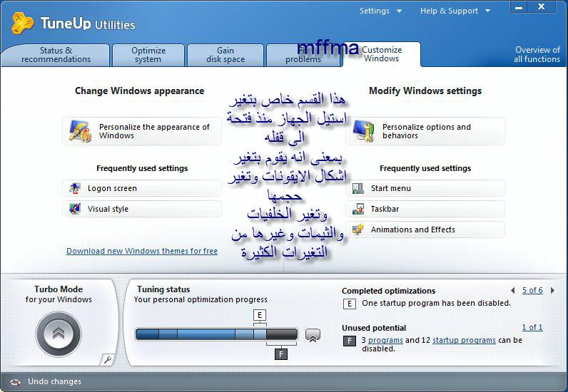Open Personalize options and behaviors

pyautogui.click(x=425, y=131)
